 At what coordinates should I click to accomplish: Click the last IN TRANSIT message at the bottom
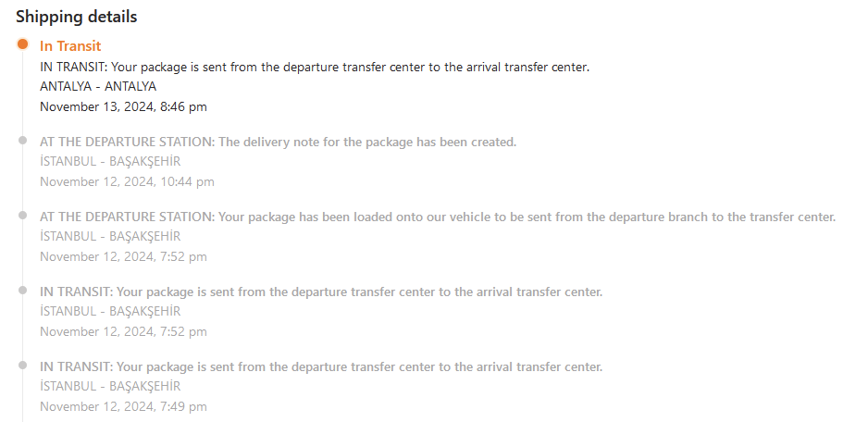[321, 366]
